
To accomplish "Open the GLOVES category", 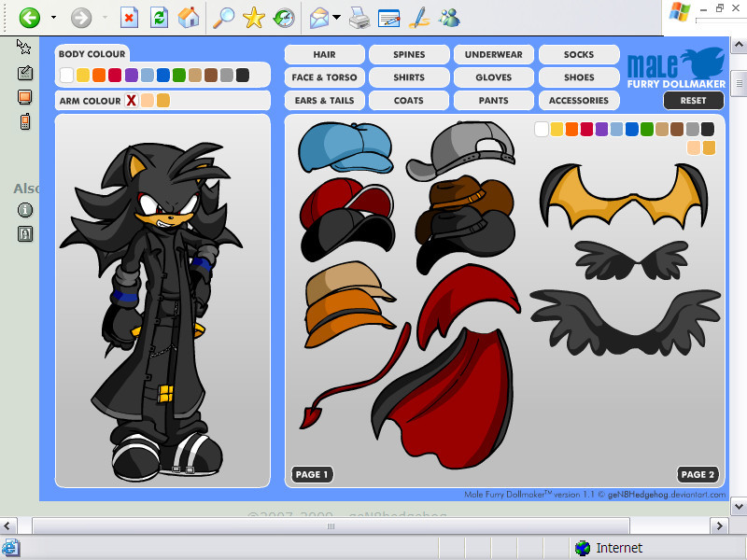I will pyautogui.click(x=494, y=77).
